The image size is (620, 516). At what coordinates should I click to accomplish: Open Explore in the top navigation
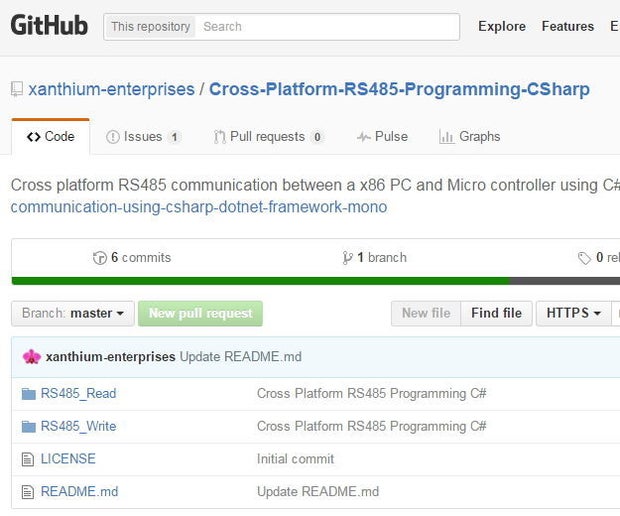(x=501, y=27)
